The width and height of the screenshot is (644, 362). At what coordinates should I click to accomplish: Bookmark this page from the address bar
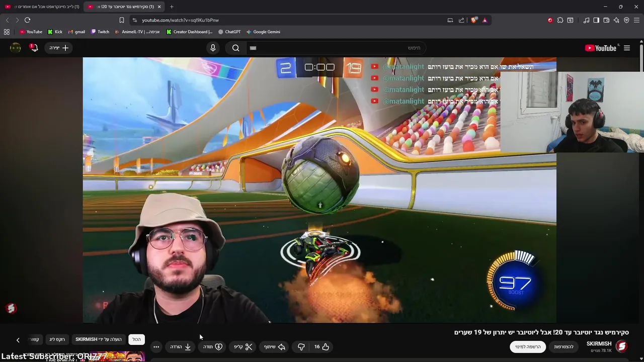pyautogui.click(x=121, y=20)
